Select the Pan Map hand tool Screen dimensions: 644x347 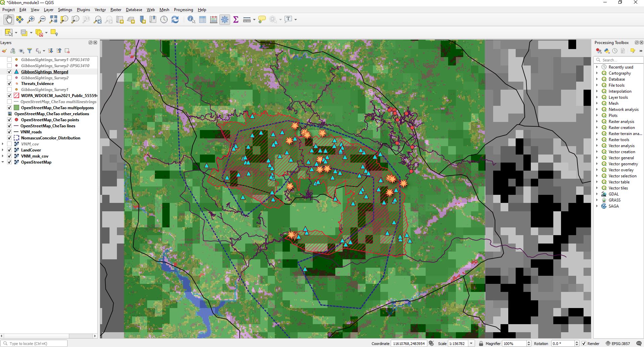(9, 19)
